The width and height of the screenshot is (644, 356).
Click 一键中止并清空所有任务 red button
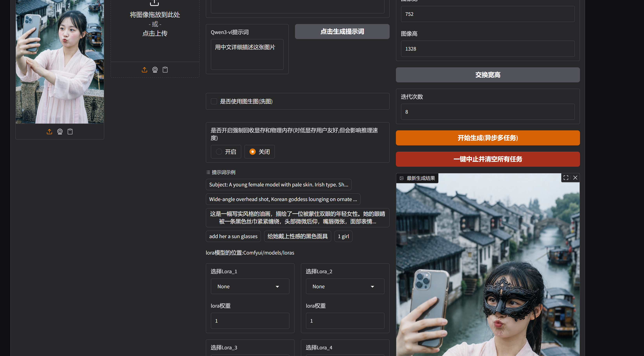[488, 159]
